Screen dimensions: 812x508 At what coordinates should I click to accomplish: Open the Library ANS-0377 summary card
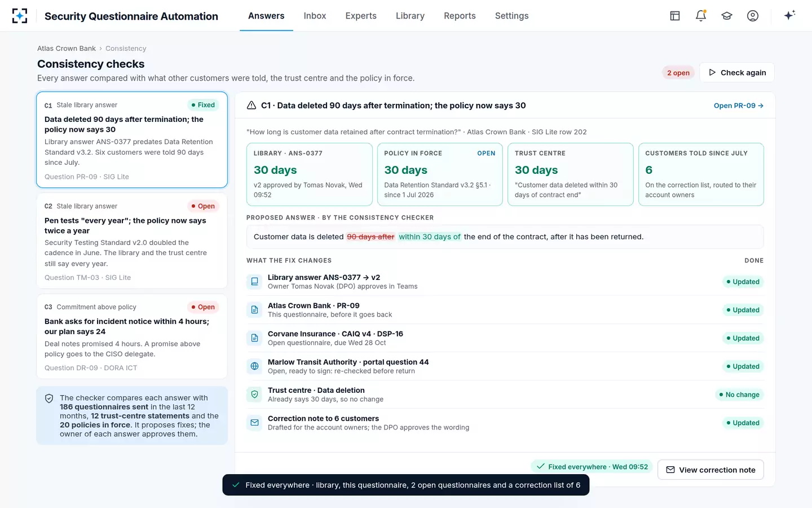tap(310, 174)
